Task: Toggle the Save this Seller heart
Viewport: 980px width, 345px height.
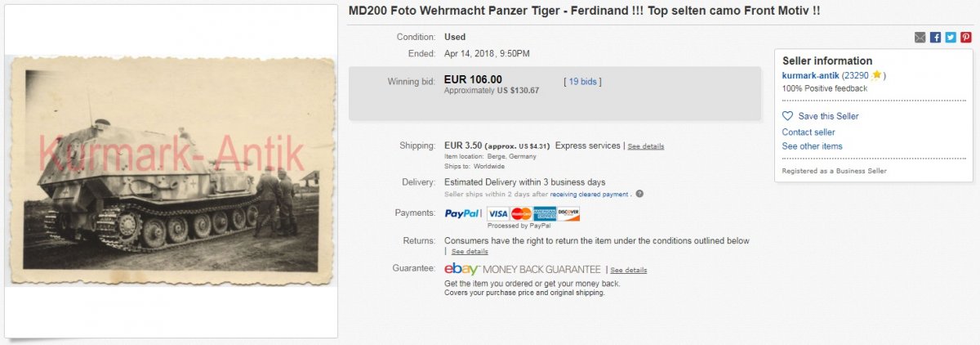Action: point(788,116)
